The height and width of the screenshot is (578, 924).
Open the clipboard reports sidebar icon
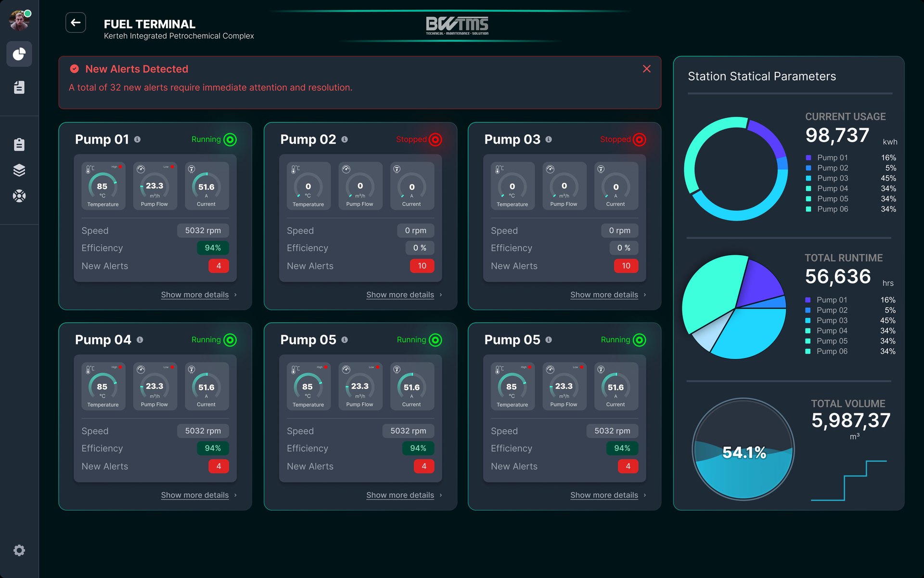(x=19, y=144)
